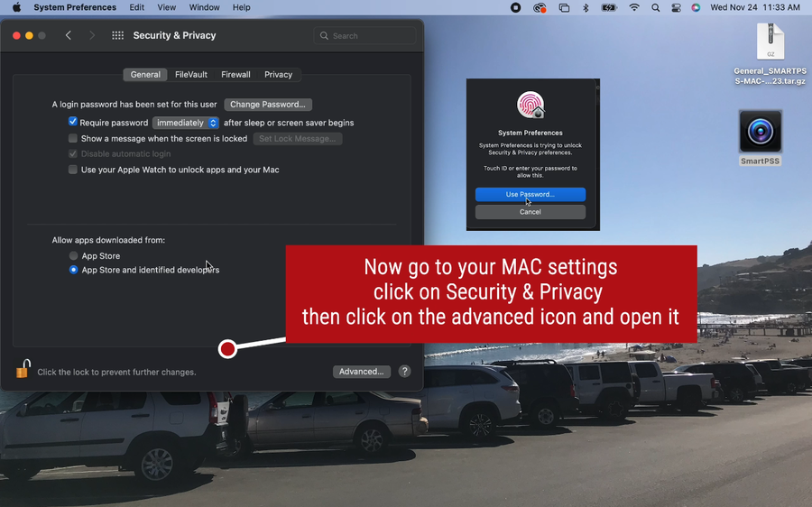Click the Security & Privacy window title
Viewport: 812px width, 507px height.
[x=174, y=35]
